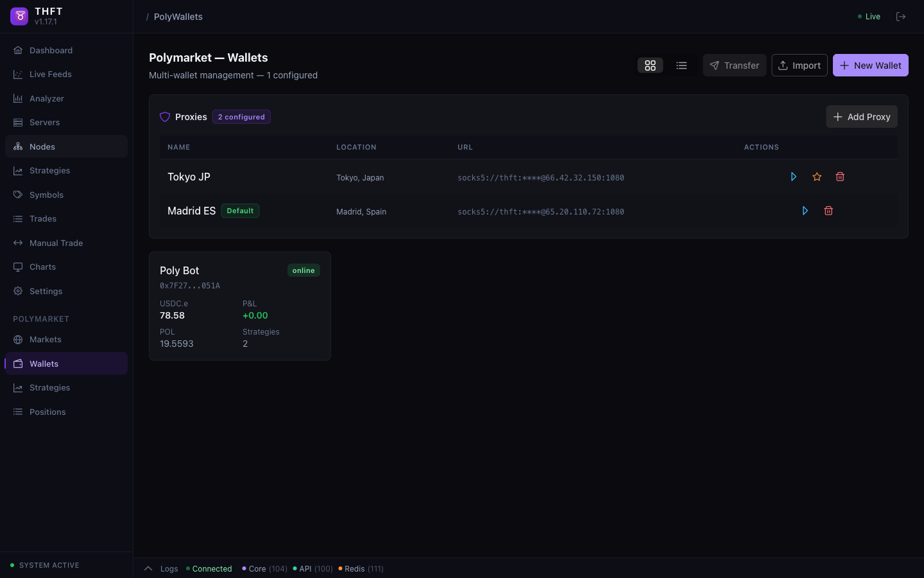Star Tokyo JP proxy as default
The height and width of the screenshot is (578, 924).
click(817, 176)
